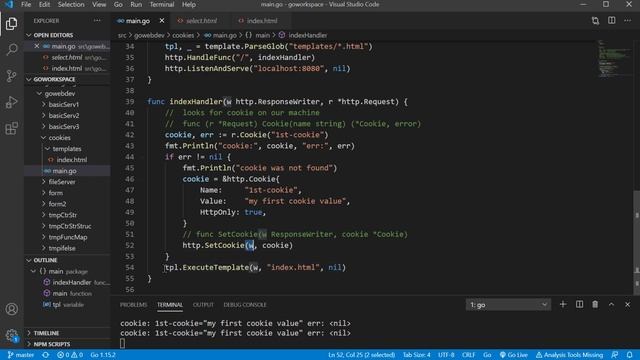Open select.html in Open Editors

(x=67, y=57)
